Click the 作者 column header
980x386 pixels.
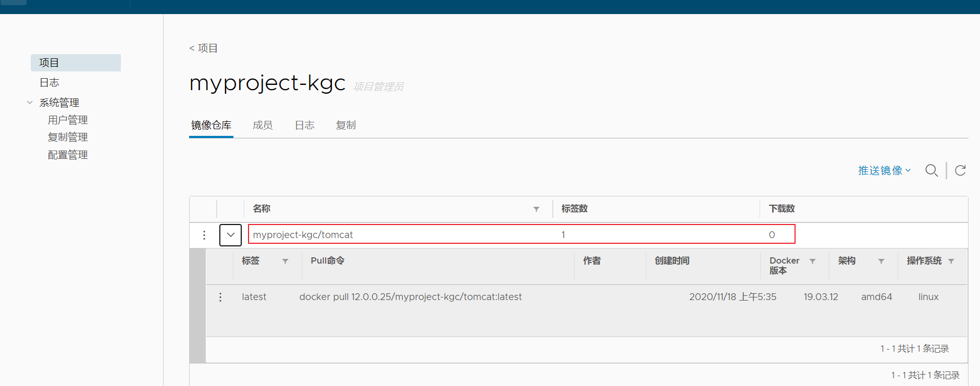point(592,260)
